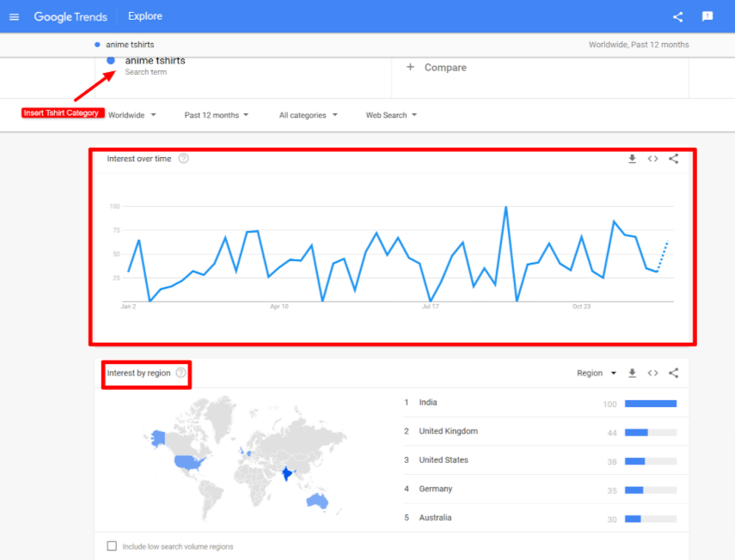The image size is (735, 560).
Task: Open the Web Search type dropdown
Action: click(x=391, y=115)
